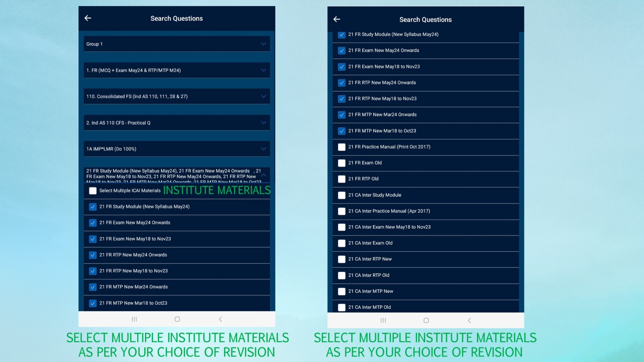
Task: Uncheck 21 FR RTP New May24 Onwards, right screen
Action: (x=342, y=83)
